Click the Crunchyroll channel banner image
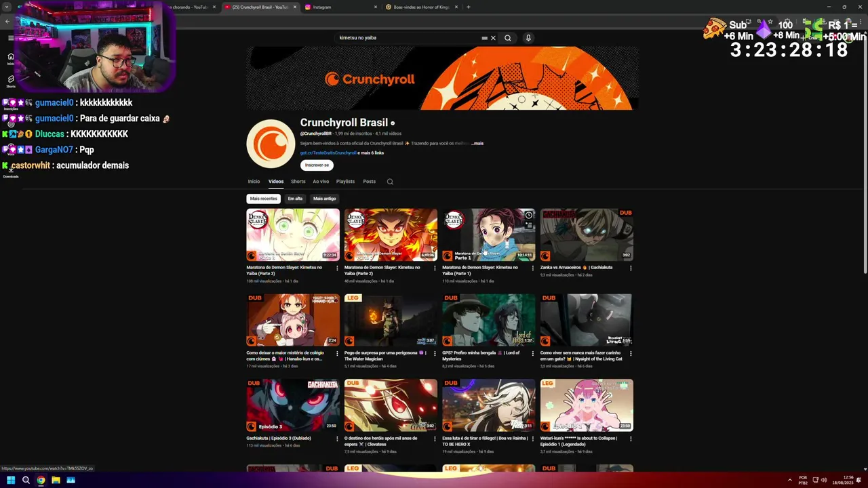Viewport: 868px width, 488px height. (x=441, y=78)
